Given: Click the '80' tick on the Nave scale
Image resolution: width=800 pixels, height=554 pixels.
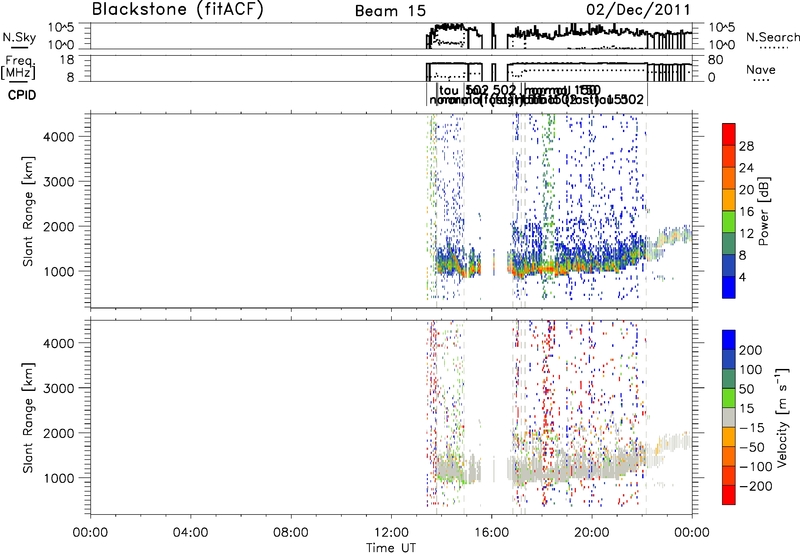Looking at the screenshot, I should point(715,60).
